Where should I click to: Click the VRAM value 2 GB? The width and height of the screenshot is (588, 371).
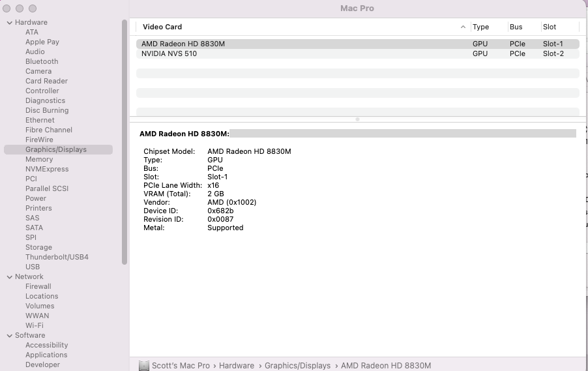216,194
